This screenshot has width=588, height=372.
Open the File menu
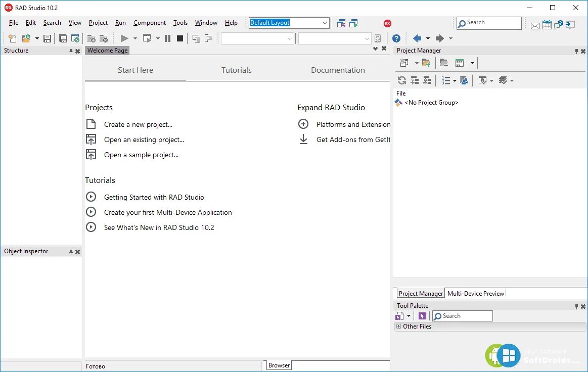point(14,23)
